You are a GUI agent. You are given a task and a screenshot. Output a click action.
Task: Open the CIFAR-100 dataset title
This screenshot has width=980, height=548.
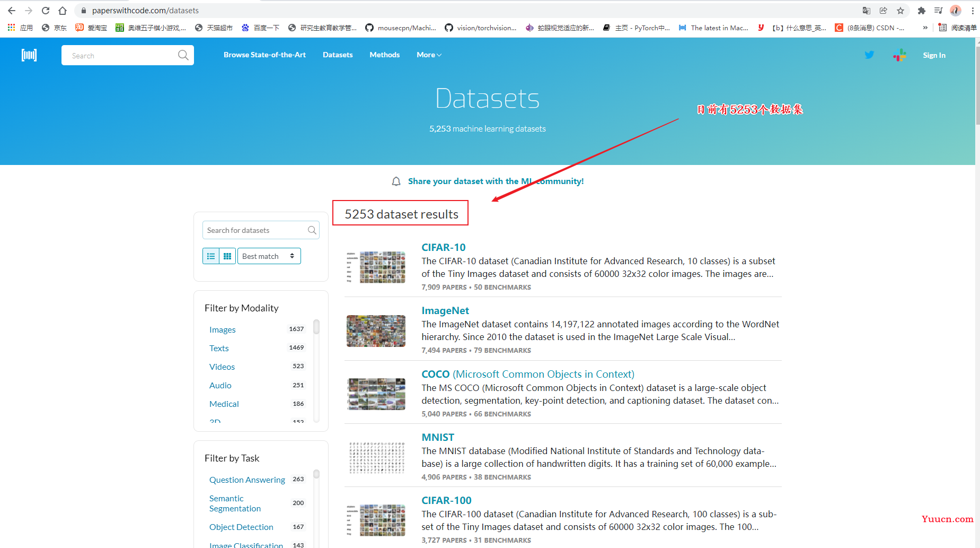(446, 500)
